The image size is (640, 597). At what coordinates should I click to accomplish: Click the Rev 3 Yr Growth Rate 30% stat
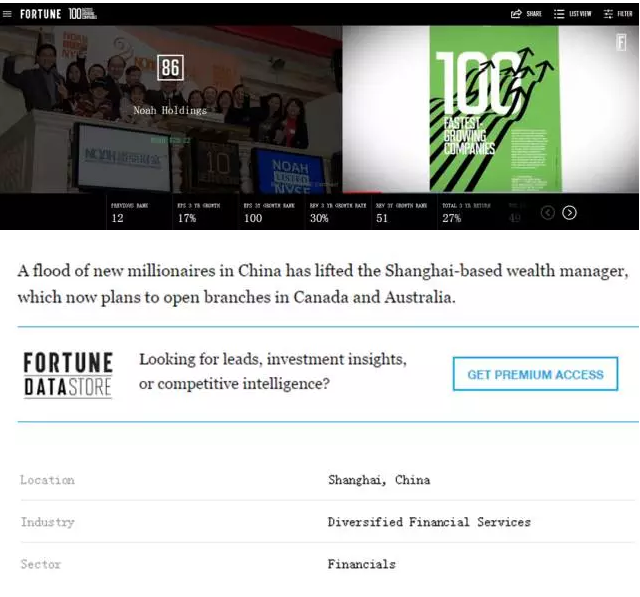(338, 212)
